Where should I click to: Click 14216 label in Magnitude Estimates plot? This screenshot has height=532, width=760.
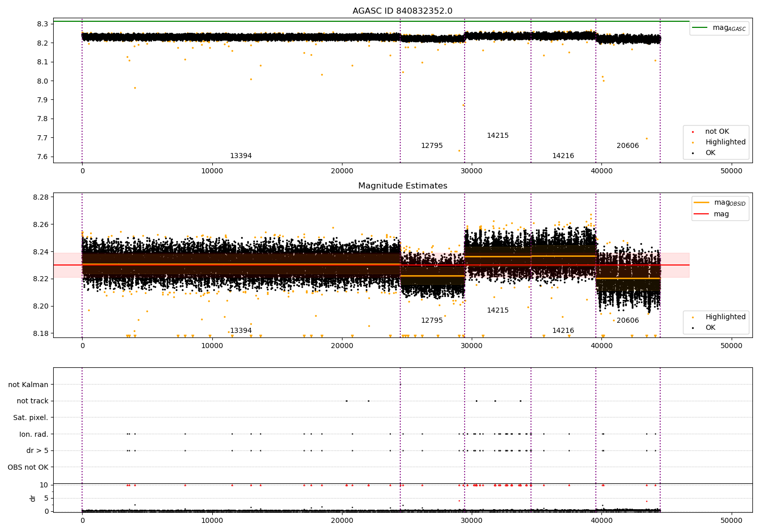coord(563,331)
